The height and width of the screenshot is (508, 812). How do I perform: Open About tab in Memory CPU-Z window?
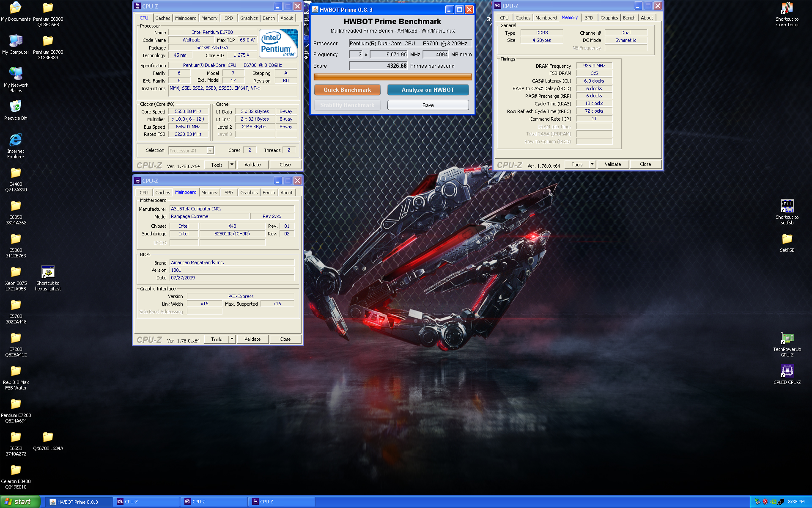pyautogui.click(x=647, y=18)
